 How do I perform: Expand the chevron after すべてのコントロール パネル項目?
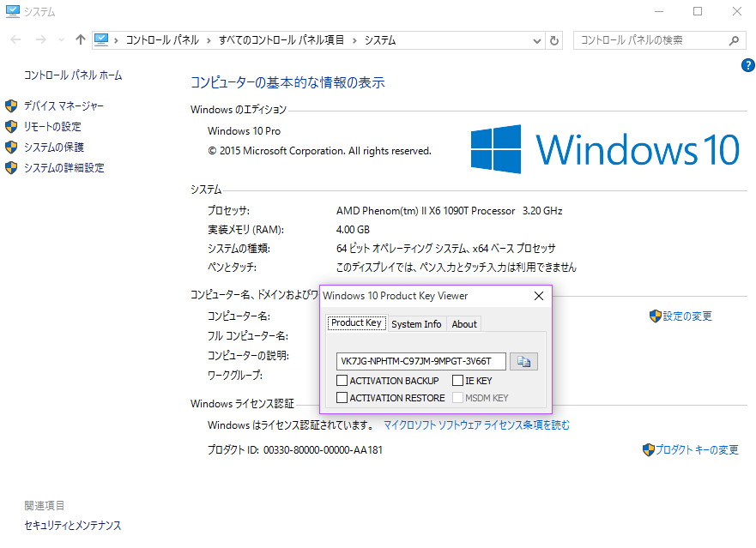[x=354, y=40]
